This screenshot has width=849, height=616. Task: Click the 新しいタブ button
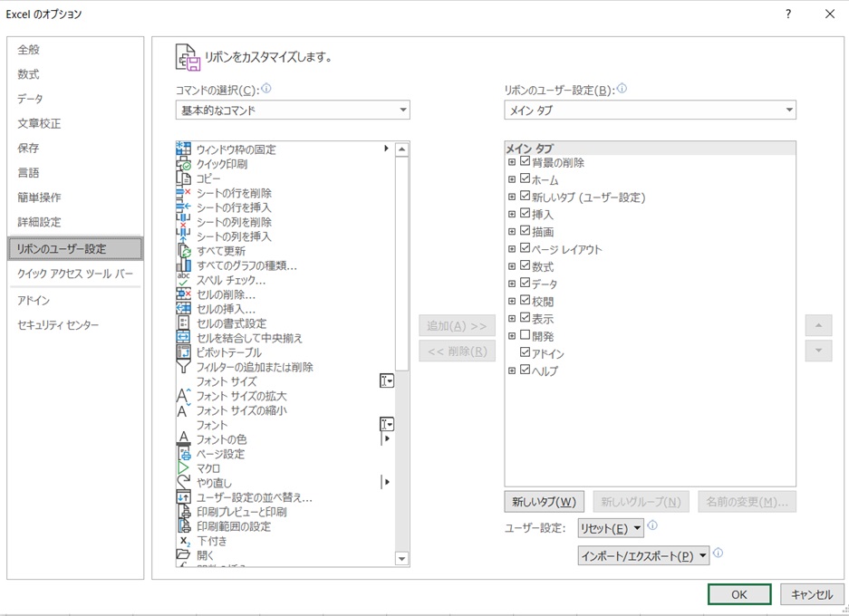pos(544,502)
